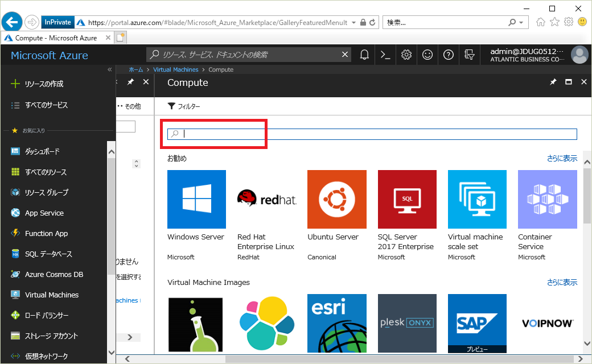Pin the Virtual Machines blade
Viewport: 592px width, 364px height.
click(130, 82)
